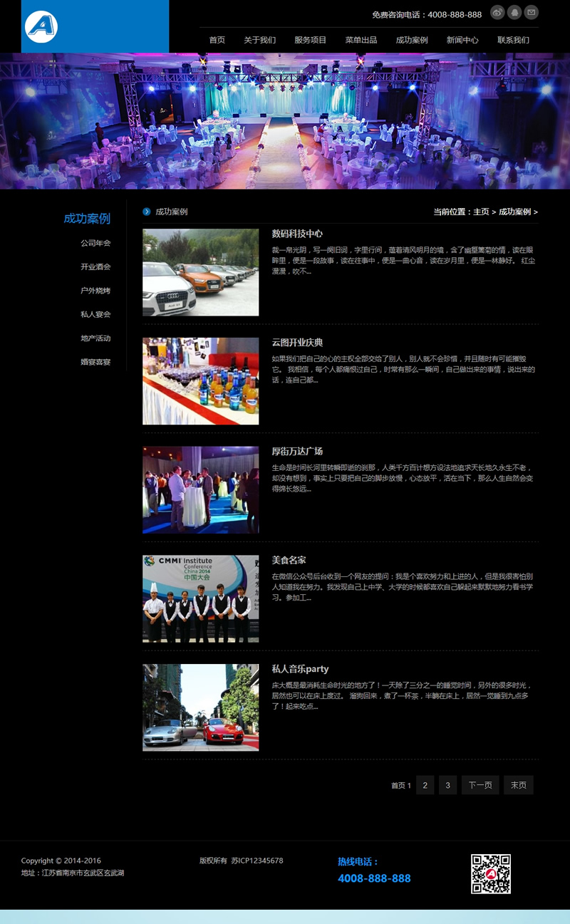The height and width of the screenshot is (924, 570).
Task: Select 婚宴喜宴 in sidebar
Action: [x=95, y=362]
